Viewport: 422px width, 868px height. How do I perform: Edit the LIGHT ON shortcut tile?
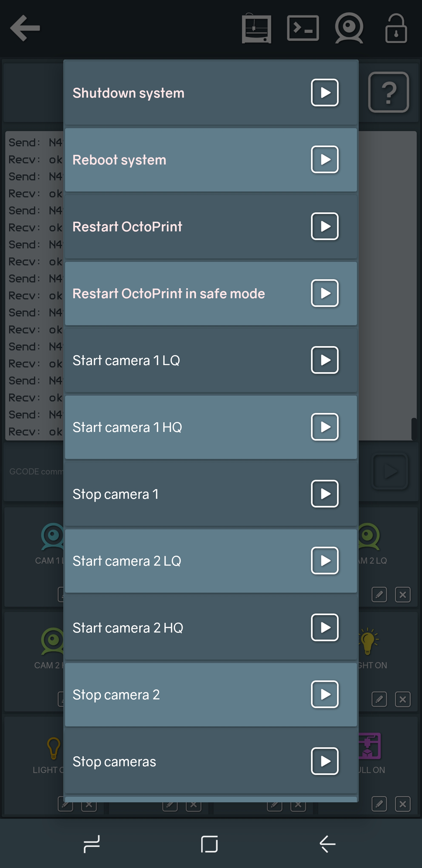tap(379, 699)
